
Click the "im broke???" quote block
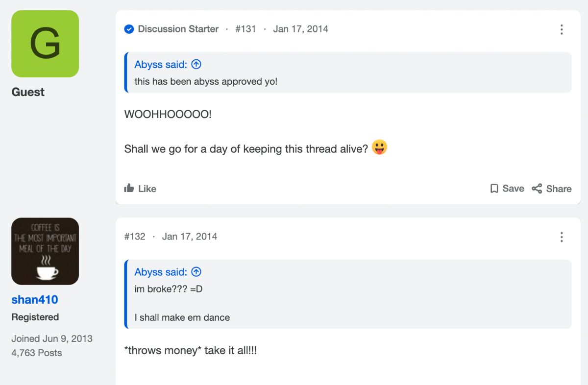coord(348,294)
